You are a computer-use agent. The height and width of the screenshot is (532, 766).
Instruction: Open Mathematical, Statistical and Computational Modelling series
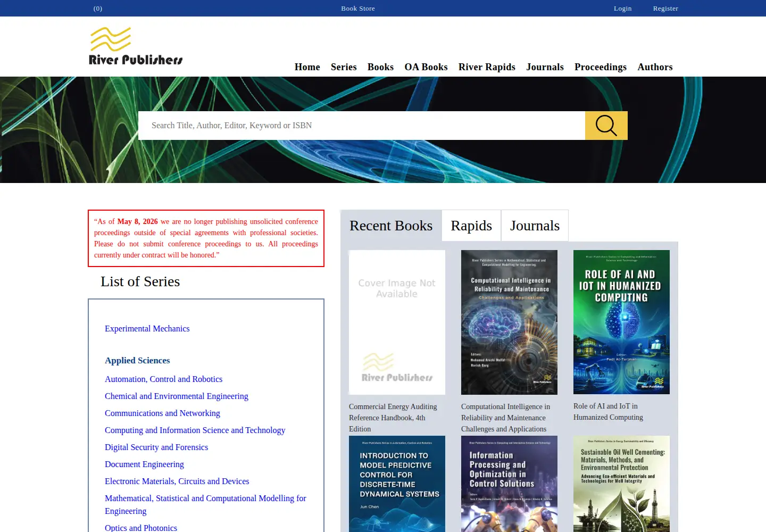tap(205, 505)
